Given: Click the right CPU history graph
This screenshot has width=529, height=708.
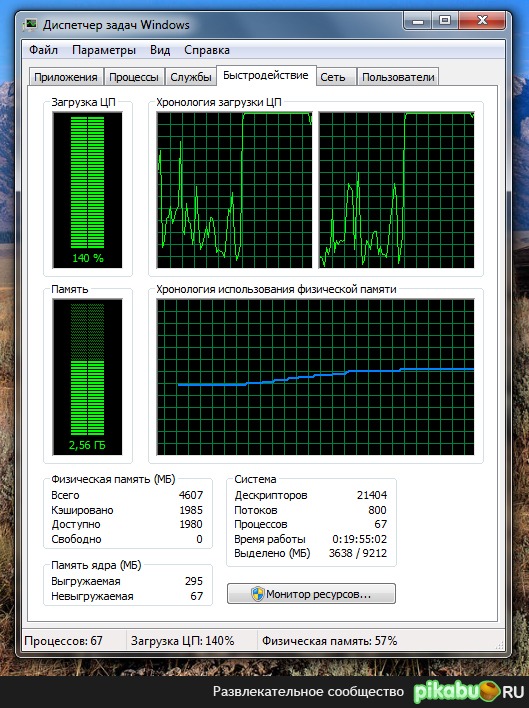Looking at the screenshot, I should click(397, 190).
